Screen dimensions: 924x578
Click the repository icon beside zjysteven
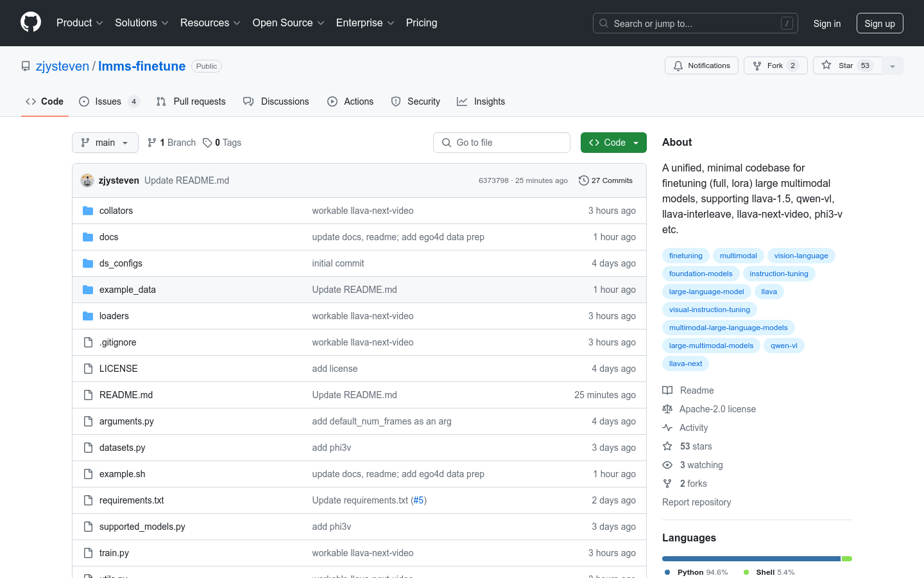click(x=26, y=66)
